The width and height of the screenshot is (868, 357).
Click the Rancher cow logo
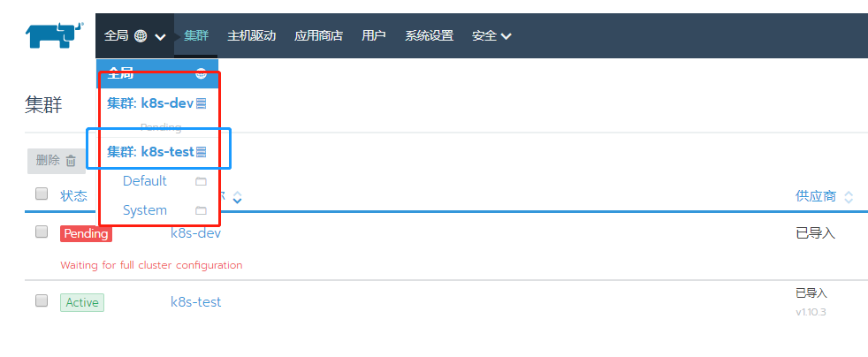coord(54,36)
